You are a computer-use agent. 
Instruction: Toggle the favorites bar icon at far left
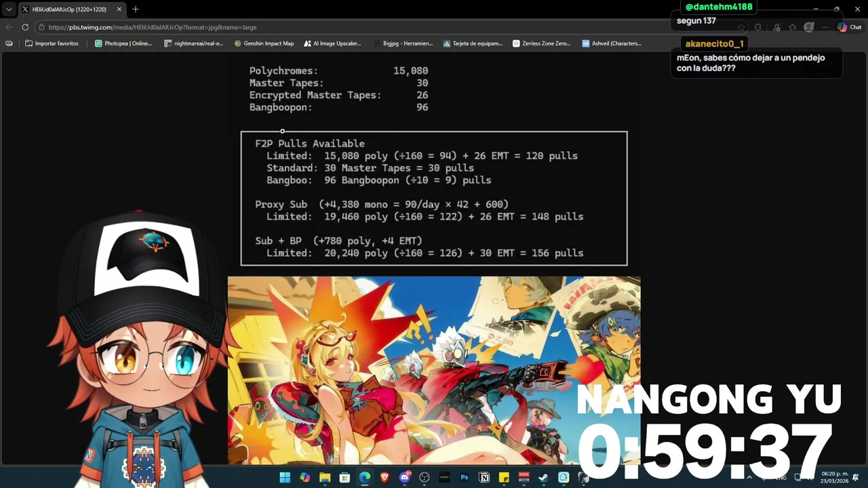[x=9, y=43]
